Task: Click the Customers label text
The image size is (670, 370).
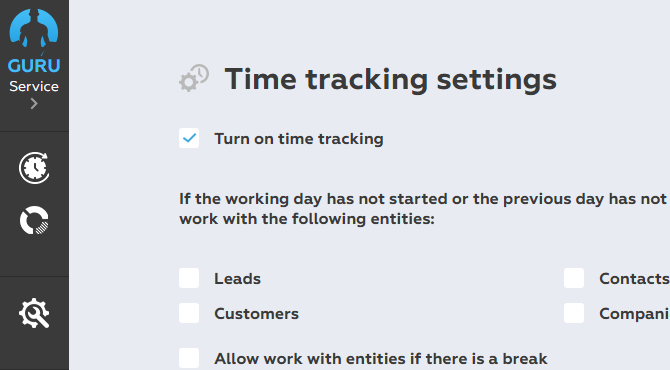Action: (256, 314)
